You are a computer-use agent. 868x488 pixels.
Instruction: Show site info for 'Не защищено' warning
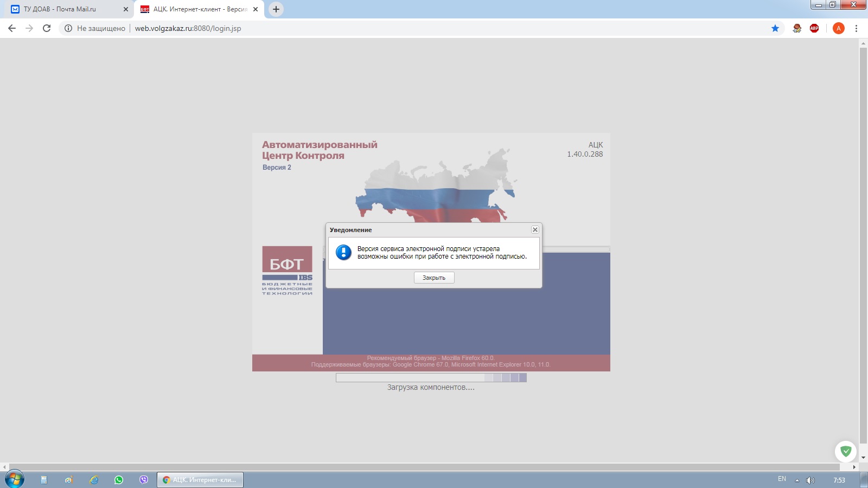(68, 28)
